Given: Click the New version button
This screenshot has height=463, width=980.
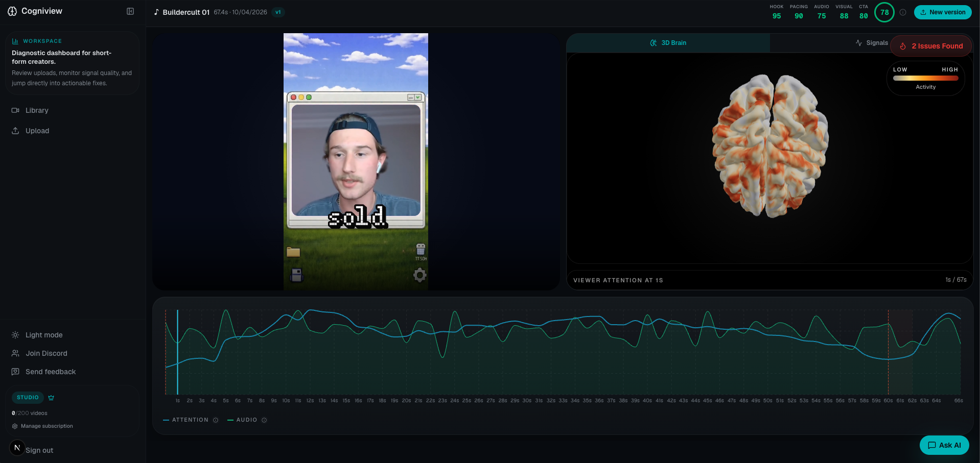Looking at the screenshot, I should (943, 12).
